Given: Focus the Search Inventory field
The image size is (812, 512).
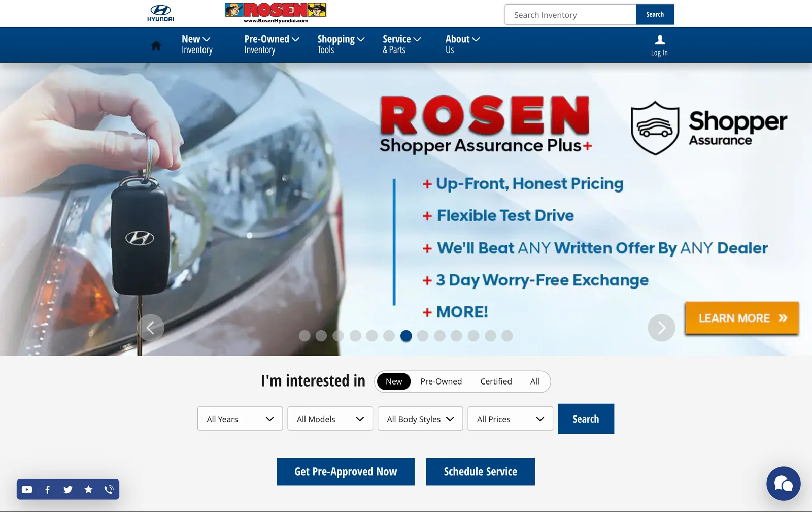Looking at the screenshot, I should [570, 14].
